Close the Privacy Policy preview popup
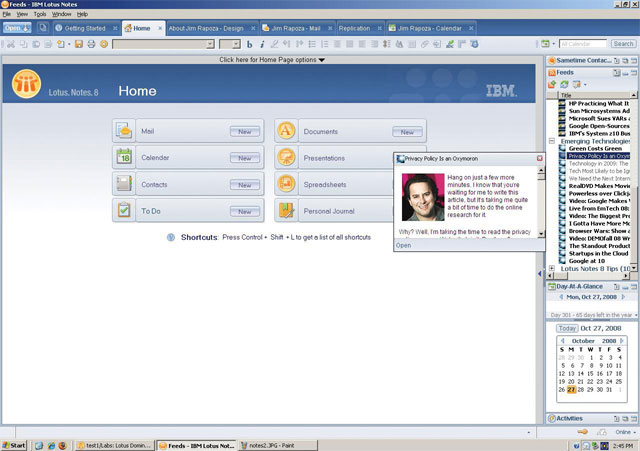 pyautogui.click(x=540, y=158)
